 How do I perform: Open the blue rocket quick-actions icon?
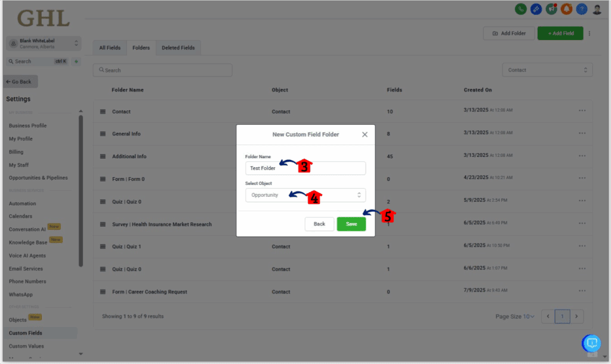coord(536,9)
